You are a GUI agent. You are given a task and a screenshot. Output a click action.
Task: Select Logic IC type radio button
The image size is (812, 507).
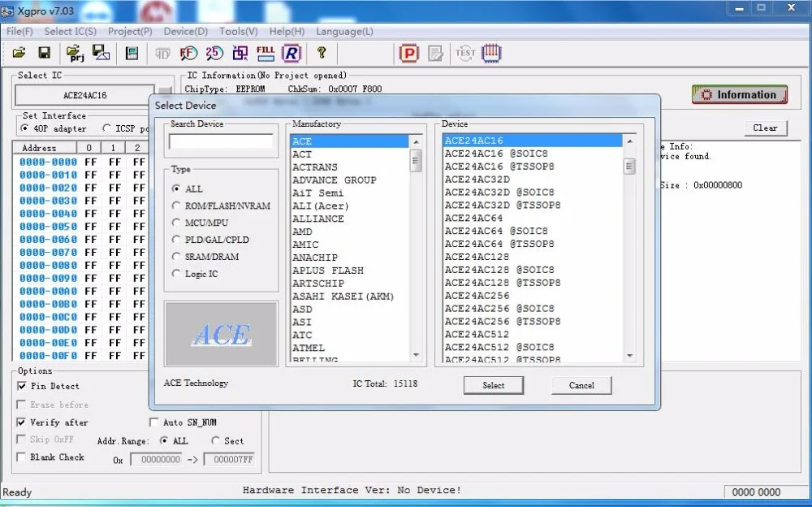[176, 274]
